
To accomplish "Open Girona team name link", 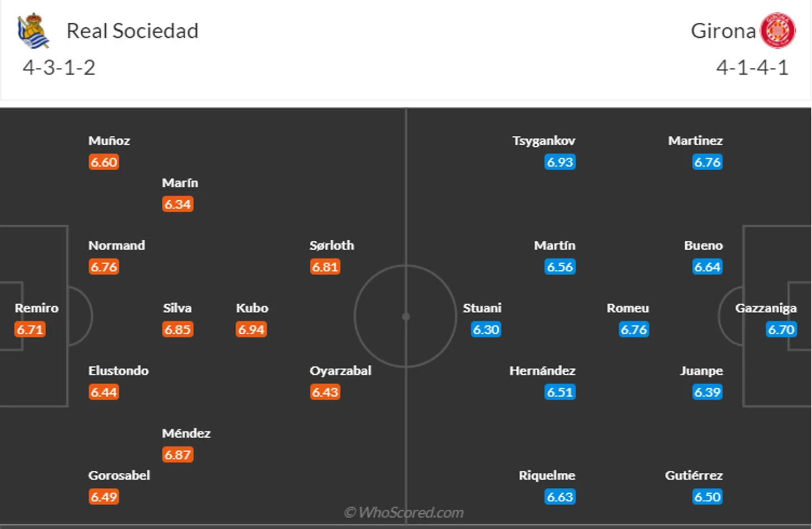I will click(x=723, y=31).
